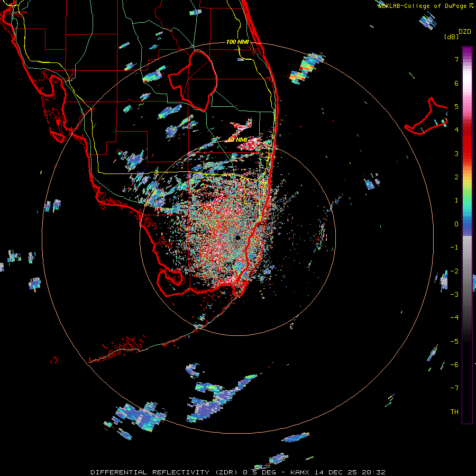The height and width of the screenshot is (476, 476).
Task: Select the -7 value on color scale
Action: pyautogui.click(x=454, y=388)
